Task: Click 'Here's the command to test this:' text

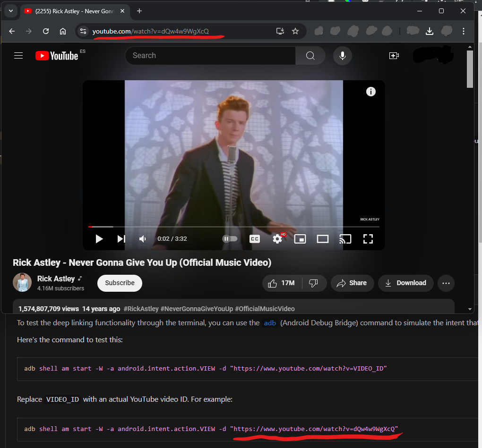Action: pos(70,340)
